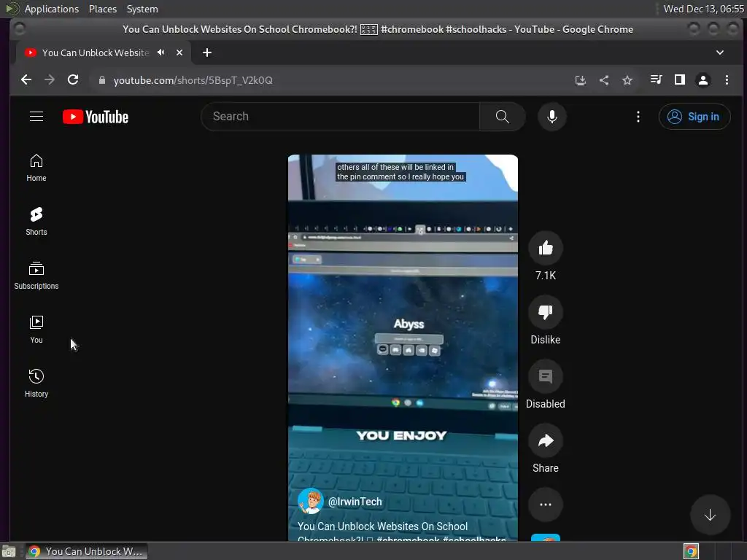Open a new Chrome tab
Image resolution: width=747 pixels, height=560 pixels.
pos(206,52)
